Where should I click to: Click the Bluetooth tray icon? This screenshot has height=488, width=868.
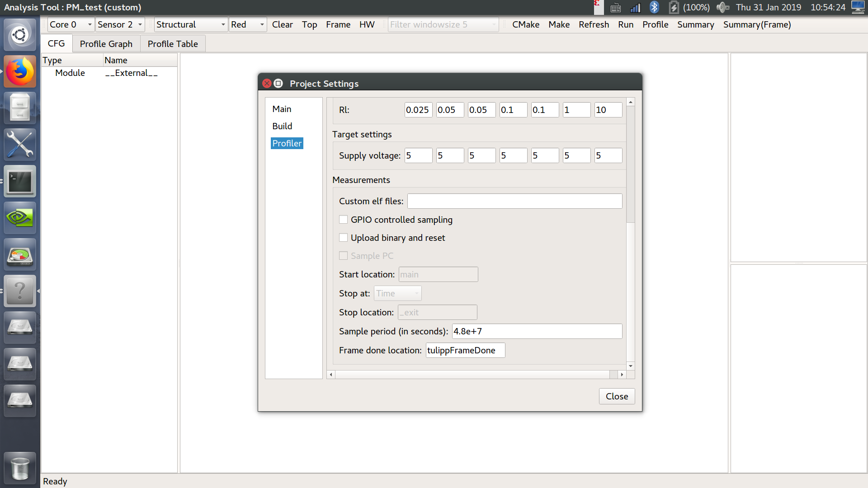[x=654, y=7]
